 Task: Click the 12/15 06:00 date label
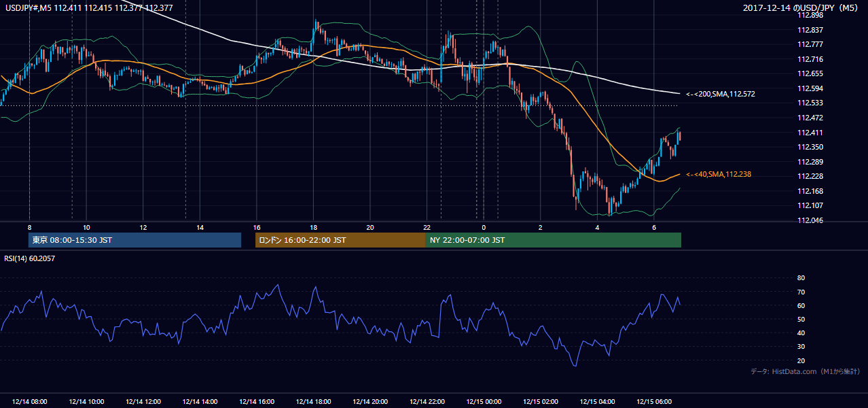pyautogui.click(x=653, y=402)
